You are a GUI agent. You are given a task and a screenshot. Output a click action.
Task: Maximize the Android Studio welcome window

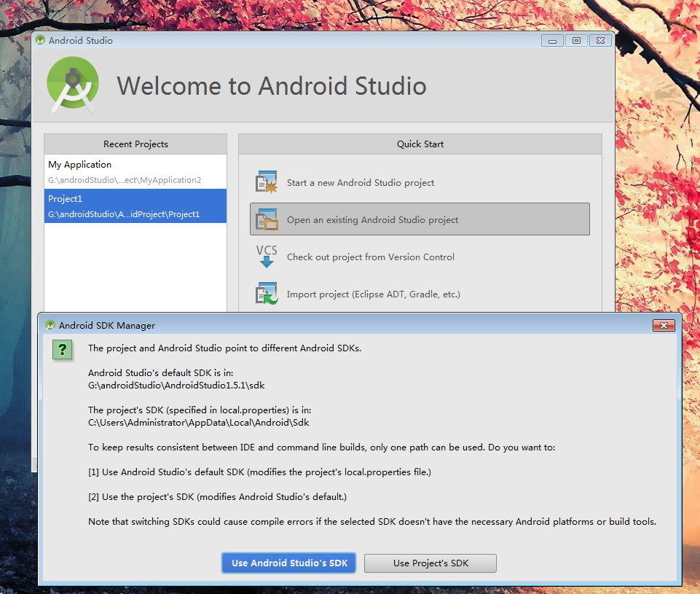coord(576,41)
